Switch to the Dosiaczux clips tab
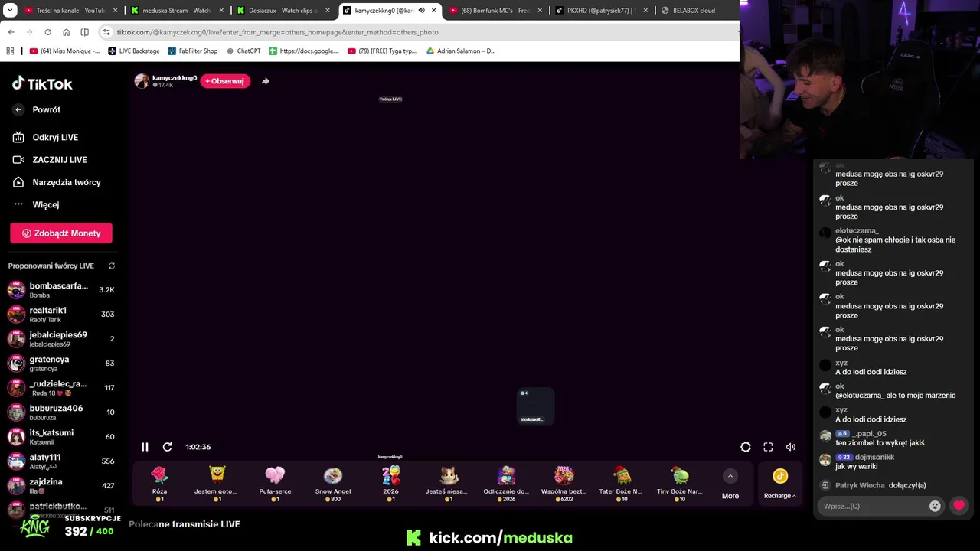The width and height of the screenshot is (980, 551). click(x=283, y=11)
